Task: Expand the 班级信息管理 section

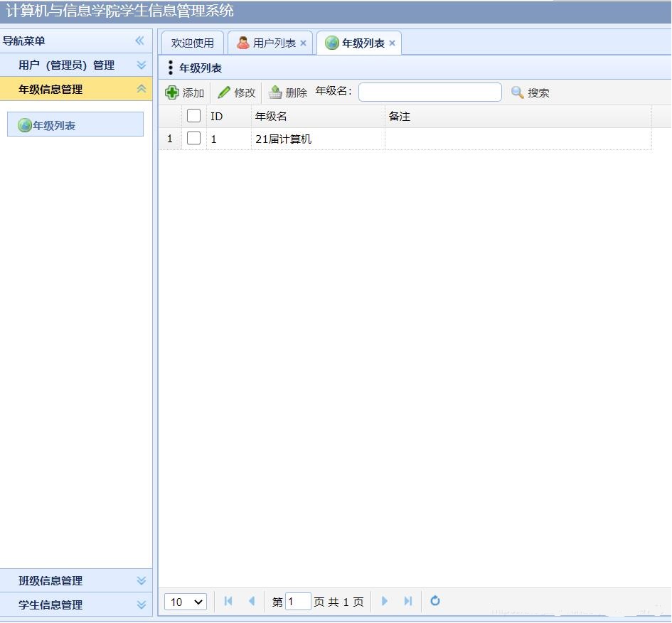Action: [x=142, y=580]
